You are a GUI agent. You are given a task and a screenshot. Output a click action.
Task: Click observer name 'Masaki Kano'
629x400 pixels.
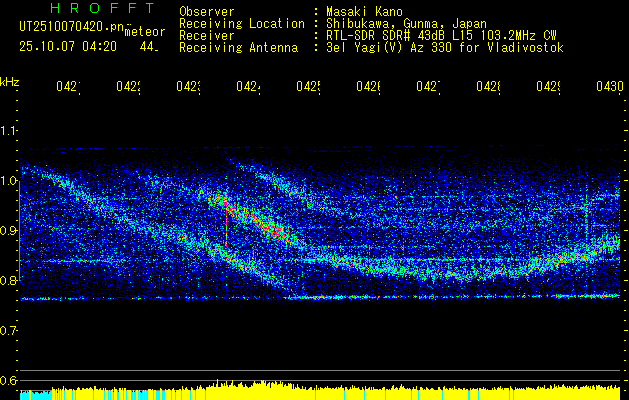point(364,12)
